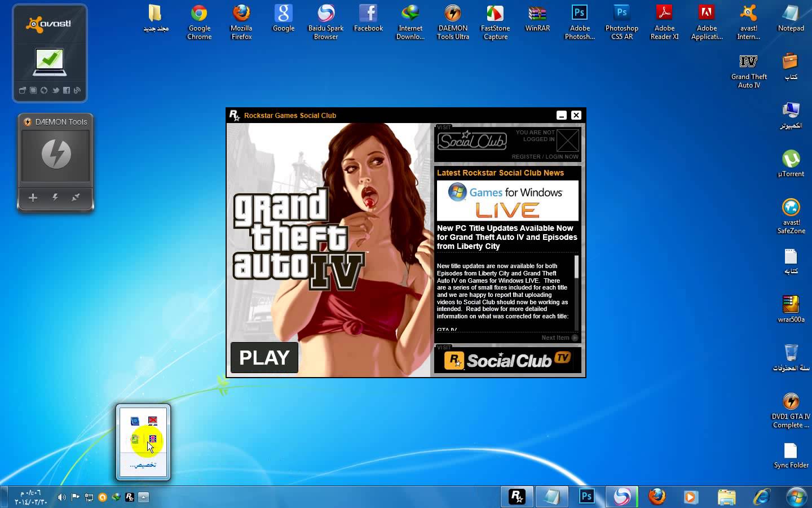Collapse the hidden tray icons arrow

[x=143, y=497]
